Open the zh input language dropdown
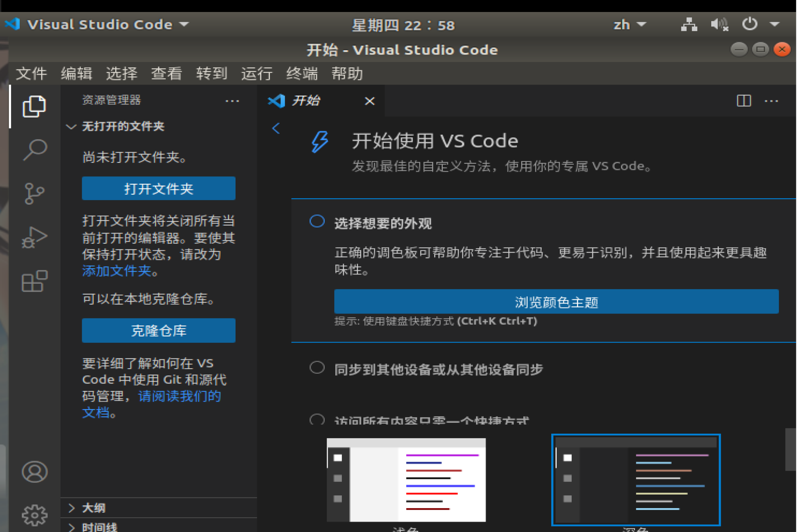This screenshot has height=532, width=797. pos(630,24)
